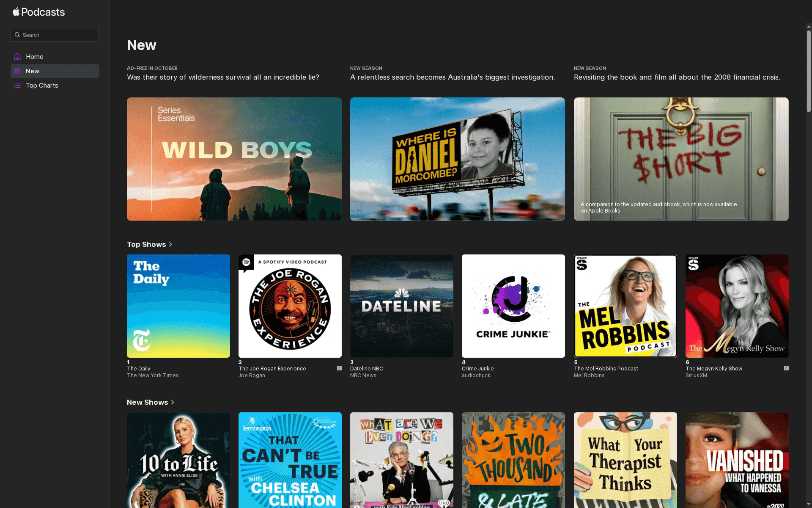Select the New grid icon in sidebar
The width and height of the screenshot is (812, 508).
(17, 71)
